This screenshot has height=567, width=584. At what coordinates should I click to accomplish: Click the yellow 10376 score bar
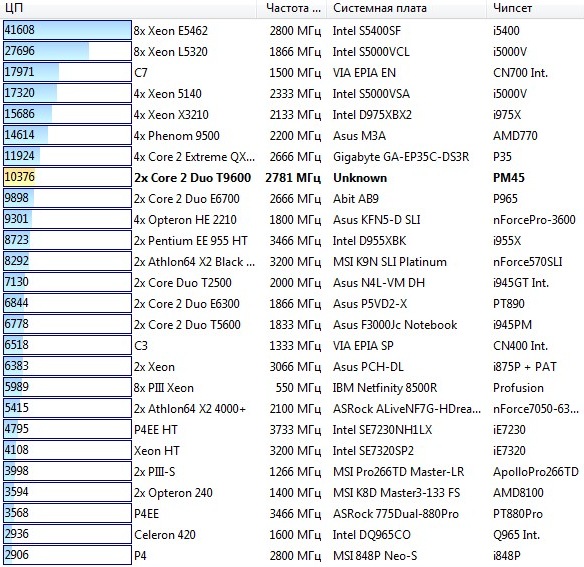67,177
